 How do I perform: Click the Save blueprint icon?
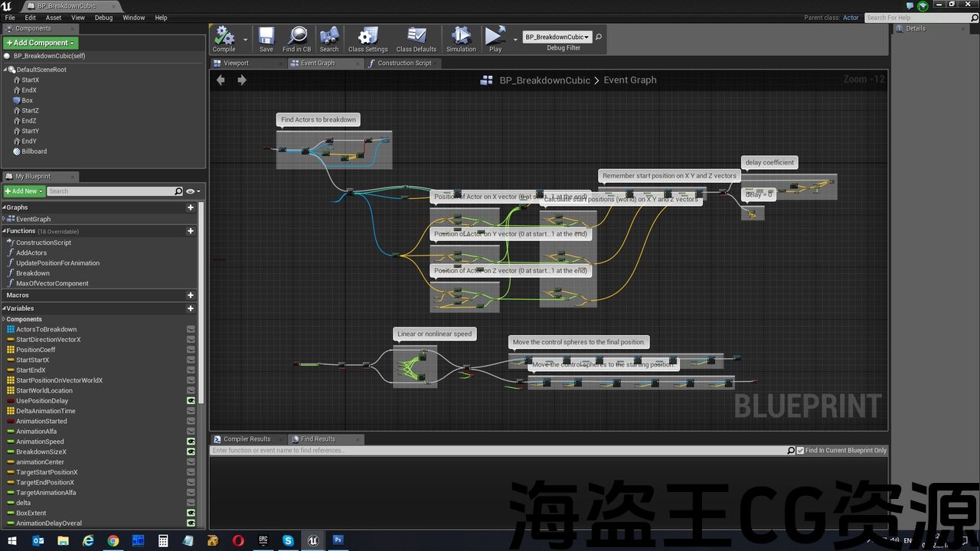coord(266,38)
